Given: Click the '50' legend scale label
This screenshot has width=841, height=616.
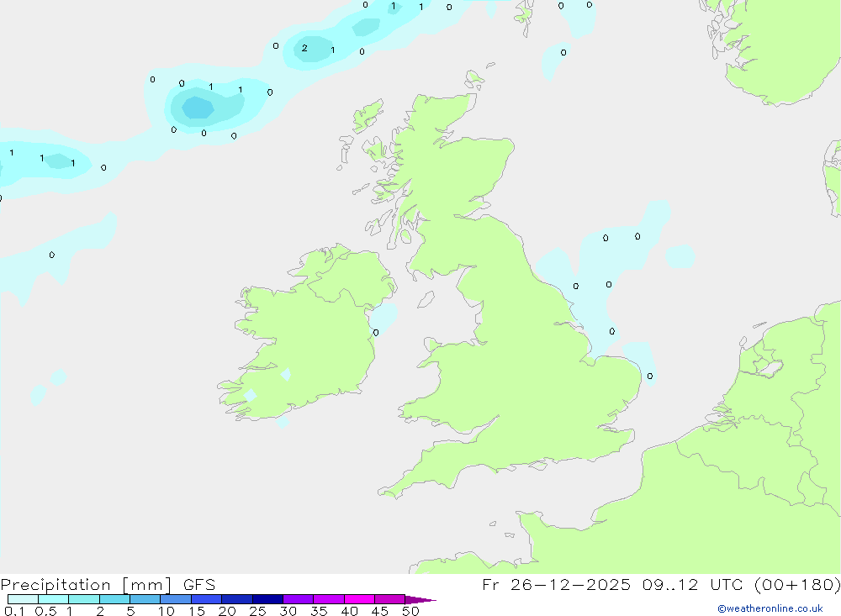Looking at the screenshot, I should [410, 611].
